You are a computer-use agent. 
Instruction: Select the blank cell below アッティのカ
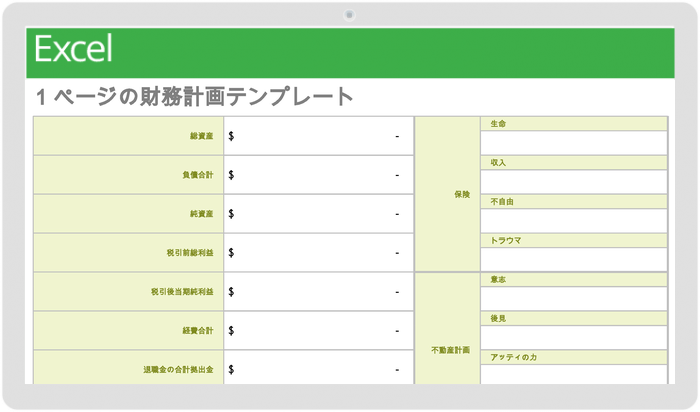point(574,375)
